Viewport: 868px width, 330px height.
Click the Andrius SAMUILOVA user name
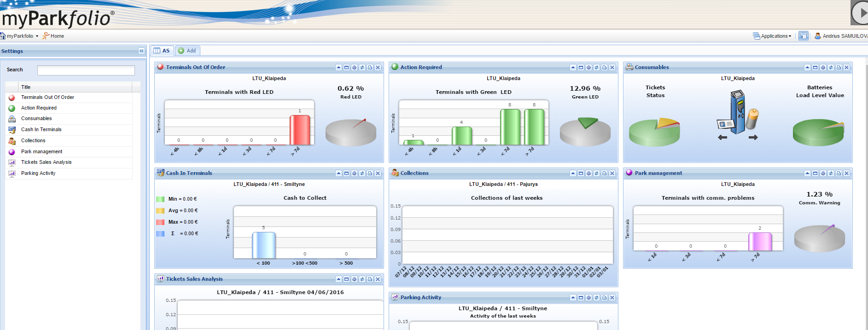tap(843, 36)
